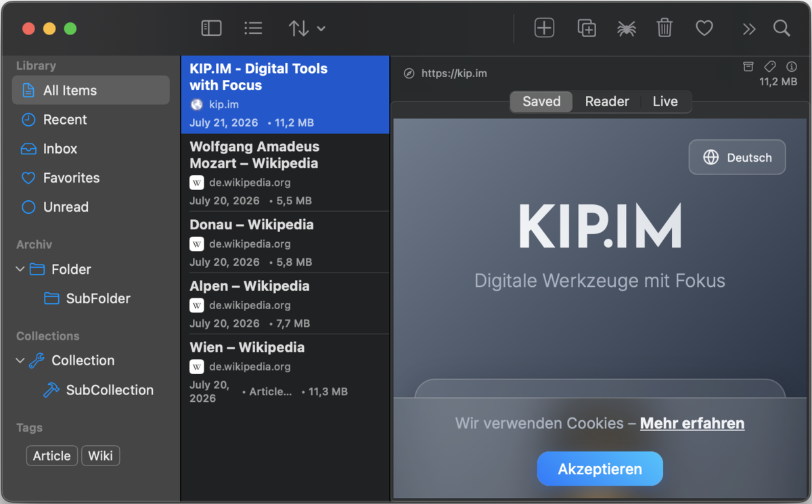The image size is (812, 504).
Task: Click the add multiple items icon
Action: [586, 28]
